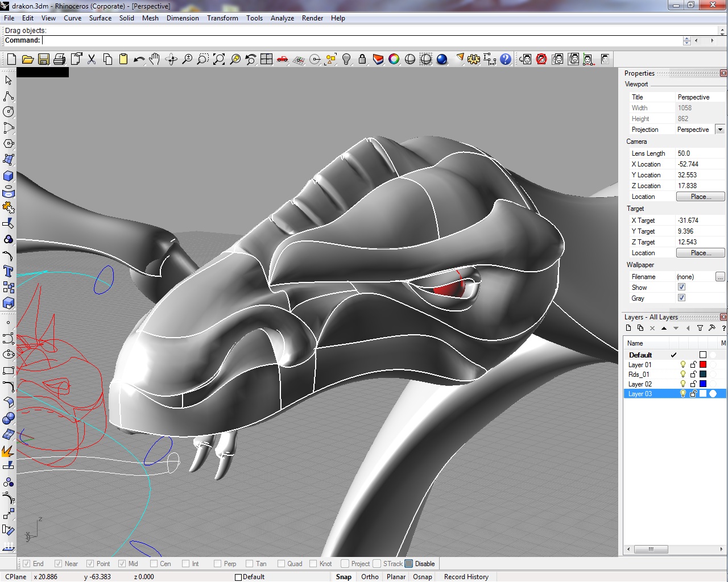728x582 pixels.
Task: Open the Options gear icon in toolbar
Action: [x=473, y=59]
